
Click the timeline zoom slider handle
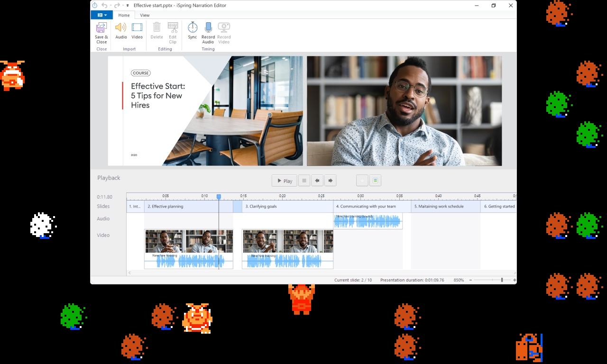point(502,280)
